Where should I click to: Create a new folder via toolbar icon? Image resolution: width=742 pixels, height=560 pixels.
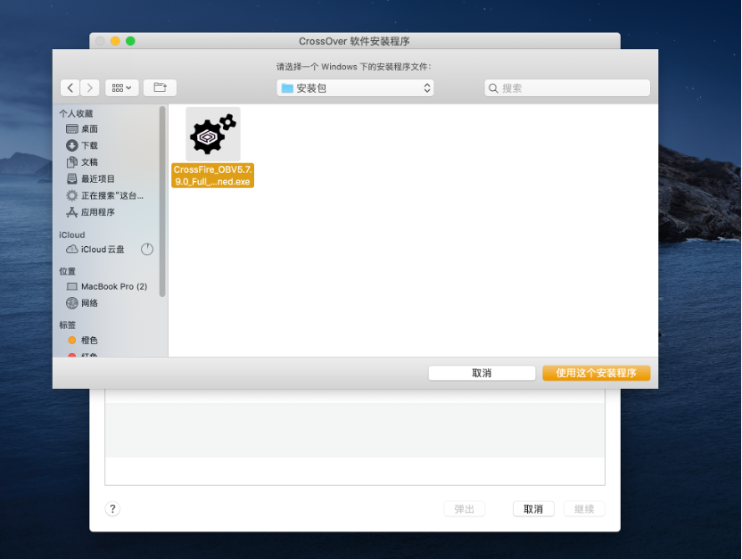160,88
